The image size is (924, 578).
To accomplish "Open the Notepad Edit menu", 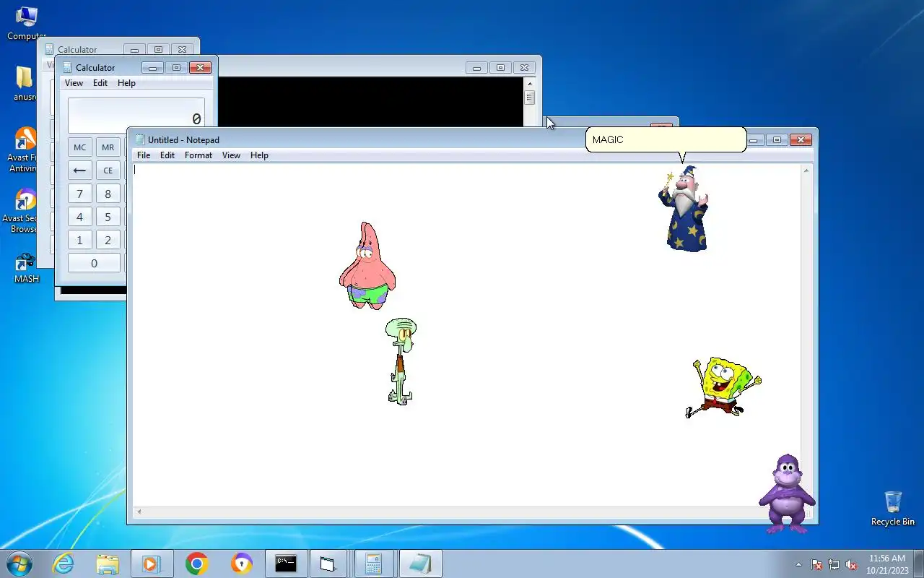I will pos(167,155).
